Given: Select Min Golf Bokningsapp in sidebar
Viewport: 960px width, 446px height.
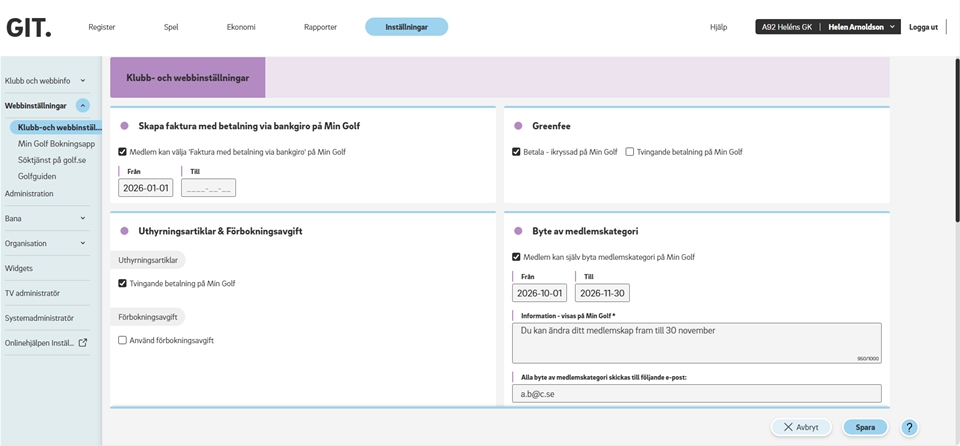Looking at the screenshot, I should 56,144.
